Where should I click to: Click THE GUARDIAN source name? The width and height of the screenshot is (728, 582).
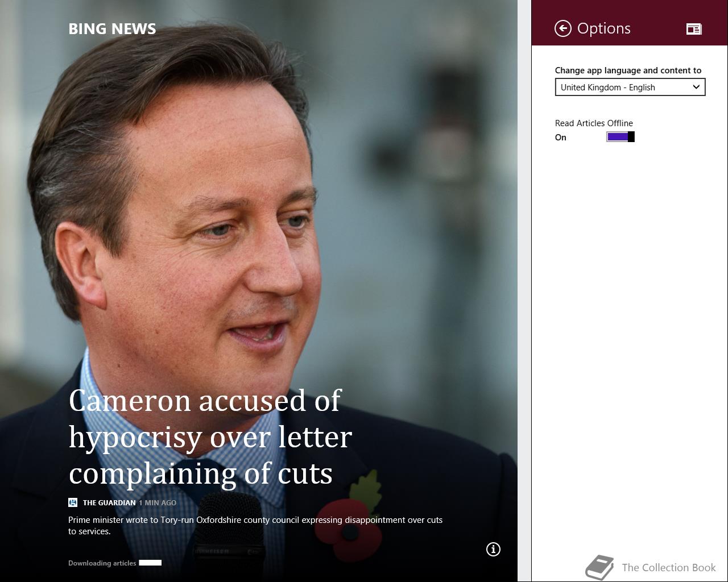click(109, 502)
